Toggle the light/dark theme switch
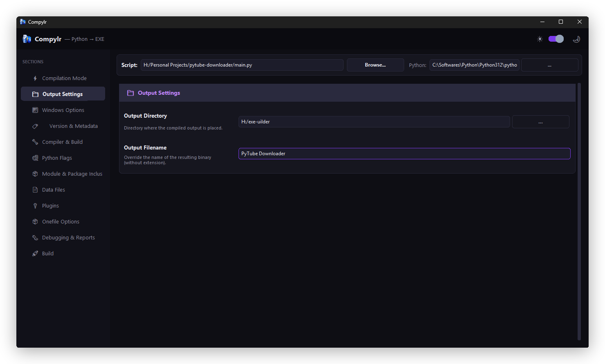Screen dimensions: 605x364 pyautogui.click(x=556, y=39)
